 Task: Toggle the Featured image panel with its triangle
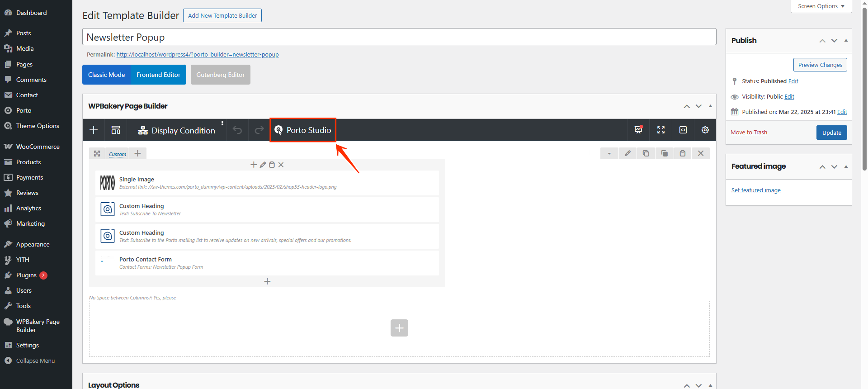click(x=846, y=166)
